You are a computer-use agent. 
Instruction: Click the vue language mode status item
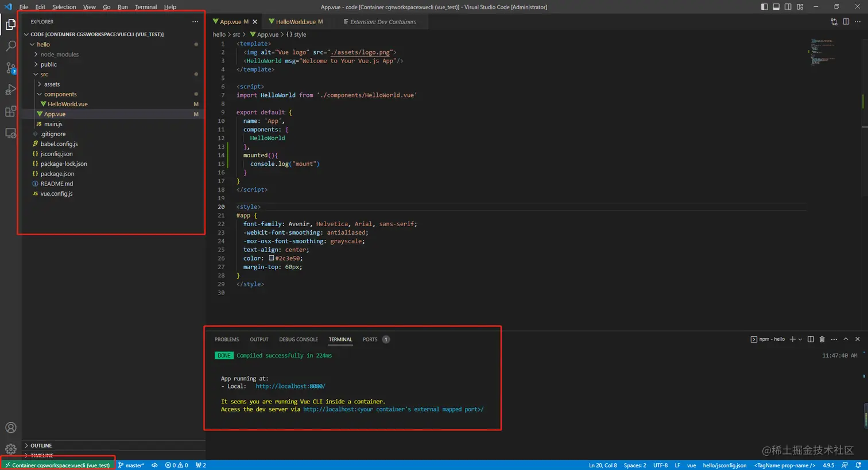tap(691, 465)
